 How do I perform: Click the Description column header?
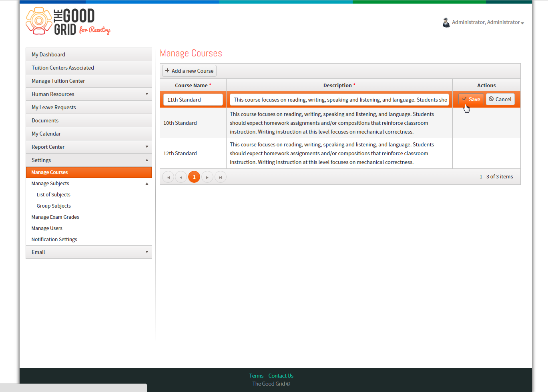(339, 85)
